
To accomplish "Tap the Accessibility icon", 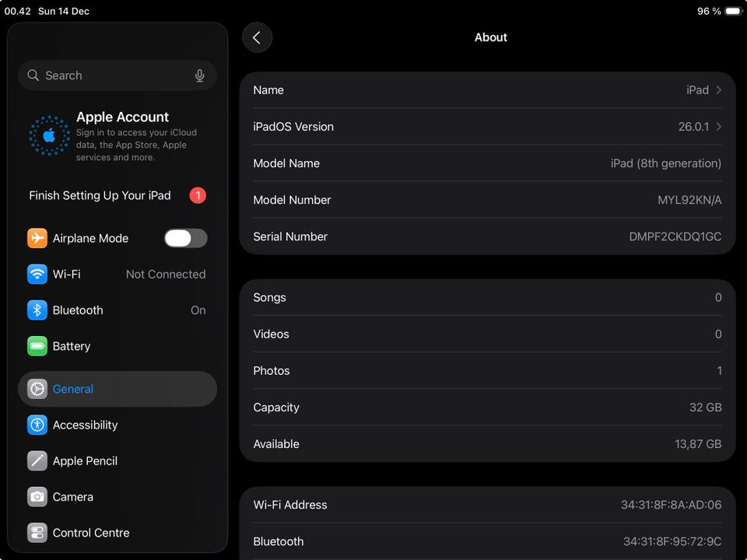I will pyautogui.click(x=37, y=425).
